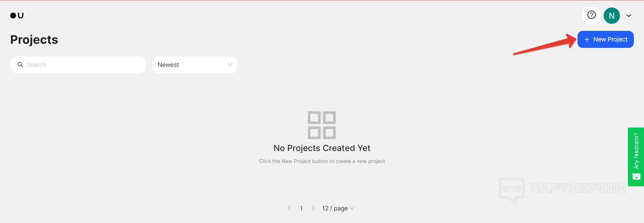Click the green N user avatar
The height and width of the screenshot is (223, 644).
(x=612, y=16)
